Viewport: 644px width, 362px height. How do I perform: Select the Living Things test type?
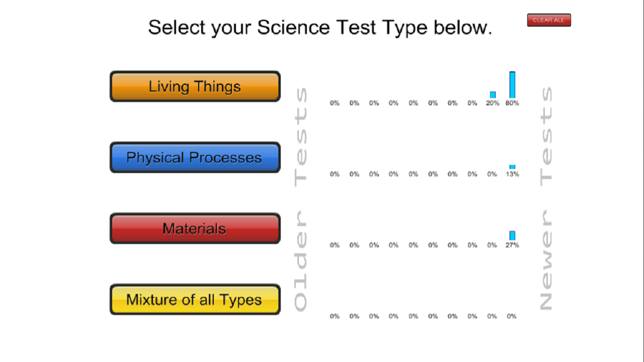195,86
